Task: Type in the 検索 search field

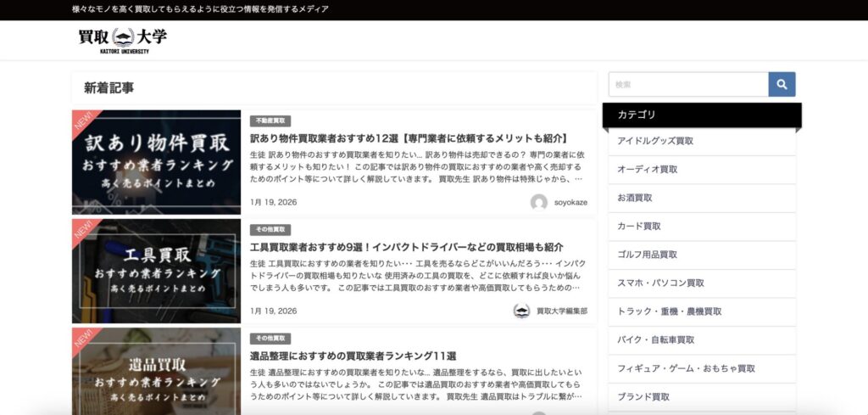Action: tap(687, 85)
